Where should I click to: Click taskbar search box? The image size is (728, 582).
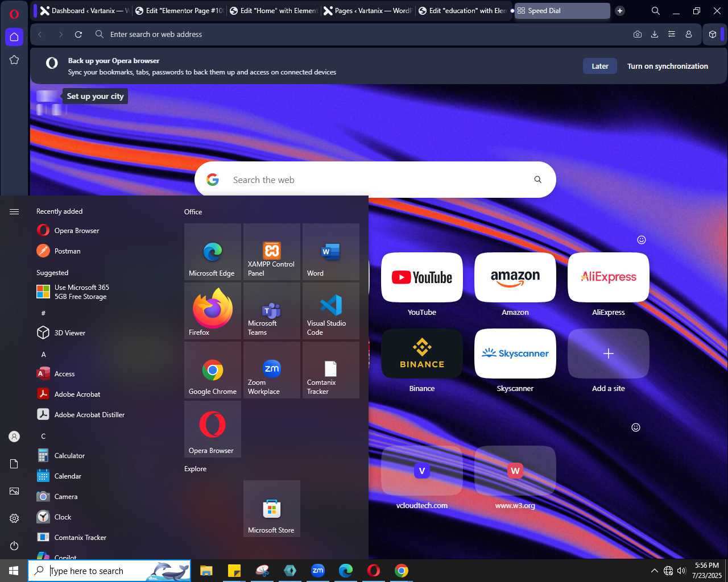pyautogui.click(x=109, y=571)
